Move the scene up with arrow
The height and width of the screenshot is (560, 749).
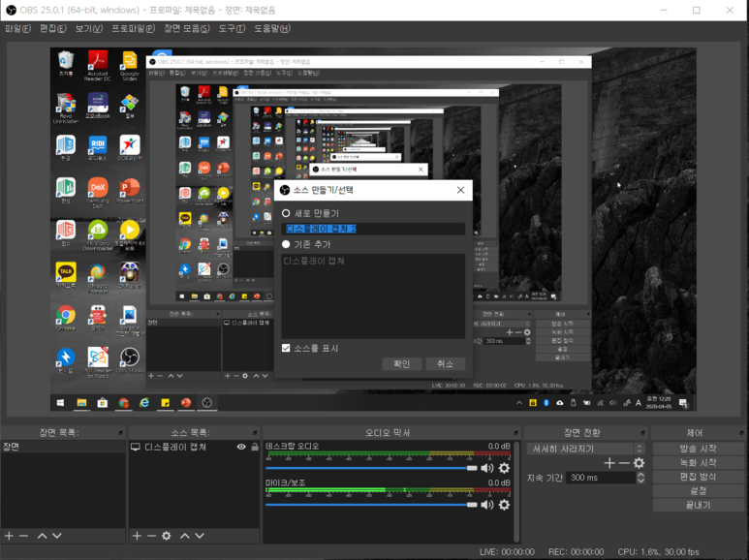pyautogui.click(x=42, y=536)
